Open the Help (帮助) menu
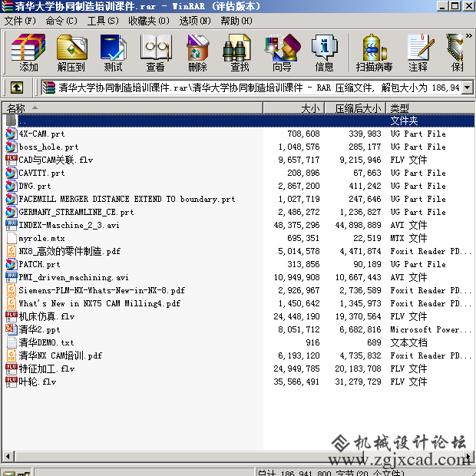 [x=236, y=21]
